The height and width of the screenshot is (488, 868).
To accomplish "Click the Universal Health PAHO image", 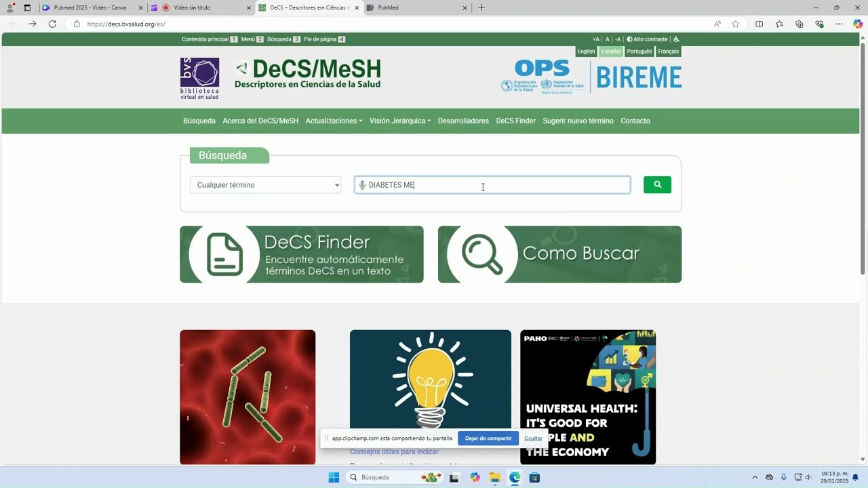I will click(x=588, y=397).
